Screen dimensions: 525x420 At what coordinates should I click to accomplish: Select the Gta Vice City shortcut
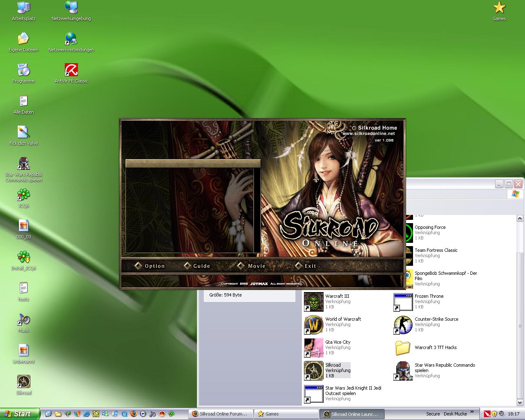(x=314, y=347)
